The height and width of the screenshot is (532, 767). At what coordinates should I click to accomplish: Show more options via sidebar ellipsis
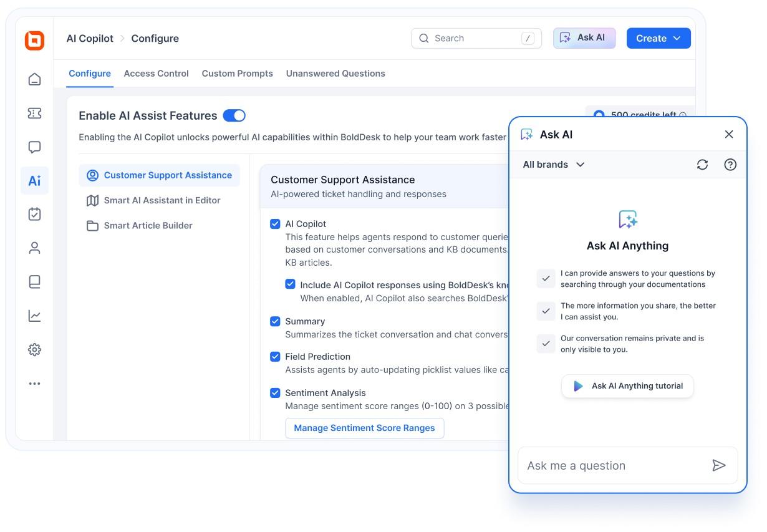tap(35, 384)
